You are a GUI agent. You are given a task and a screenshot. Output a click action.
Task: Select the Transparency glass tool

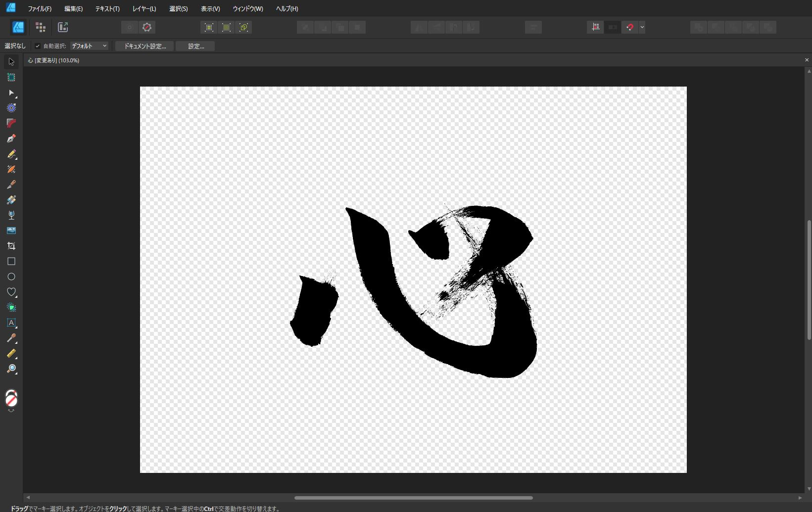(x=11, y=215)
